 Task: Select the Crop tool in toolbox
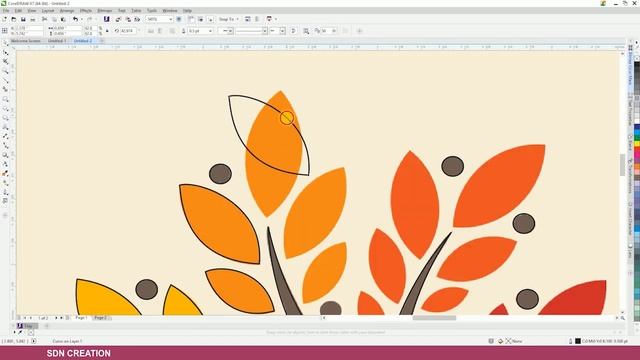(5, 62)
